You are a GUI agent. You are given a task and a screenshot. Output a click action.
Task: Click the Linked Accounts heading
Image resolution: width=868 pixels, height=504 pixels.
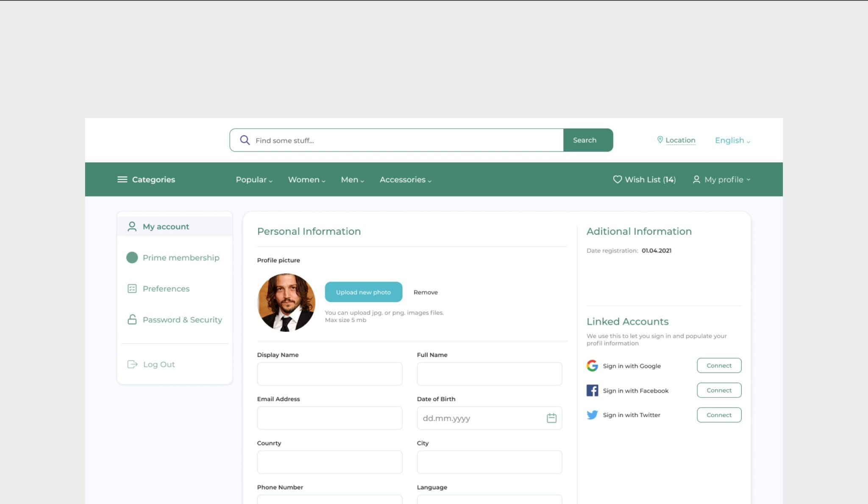[x=627, y=322]
